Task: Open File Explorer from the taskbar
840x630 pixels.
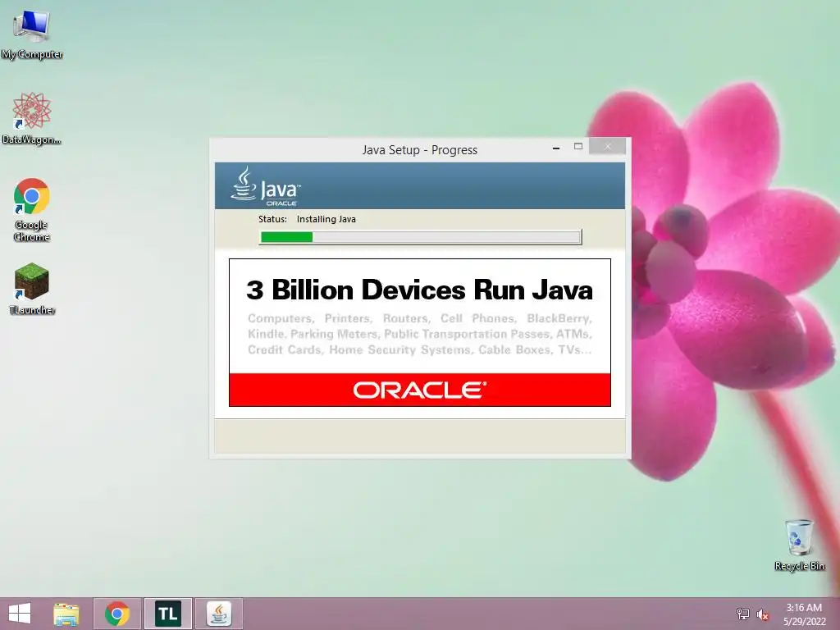Action: [x=66, y=614]
